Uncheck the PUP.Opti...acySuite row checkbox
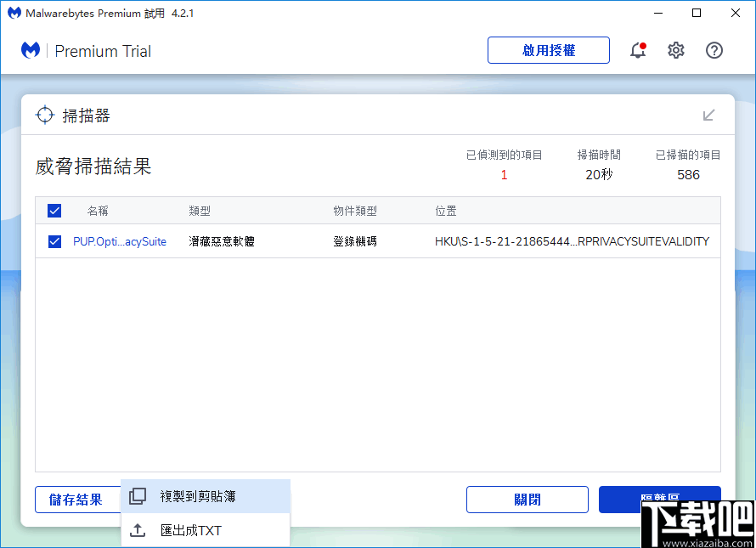The height and width of the screenshot is (548, 756). pos(54,241)
